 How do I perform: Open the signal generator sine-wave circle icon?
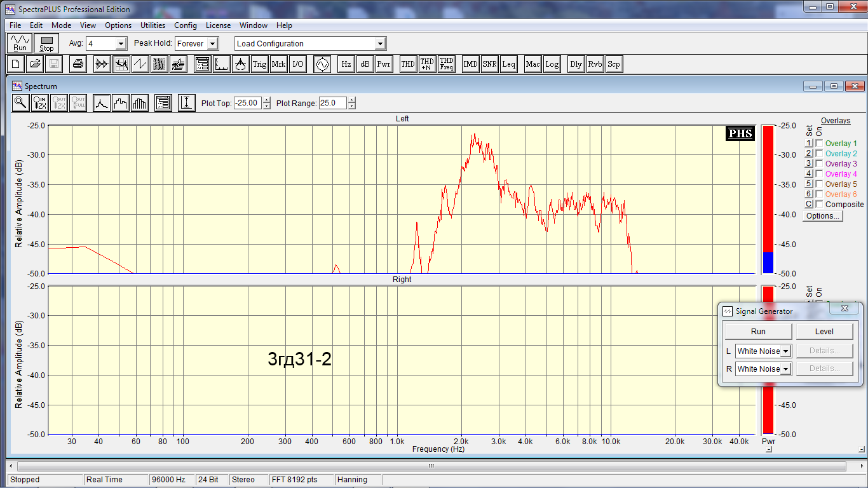coord(322,64)
